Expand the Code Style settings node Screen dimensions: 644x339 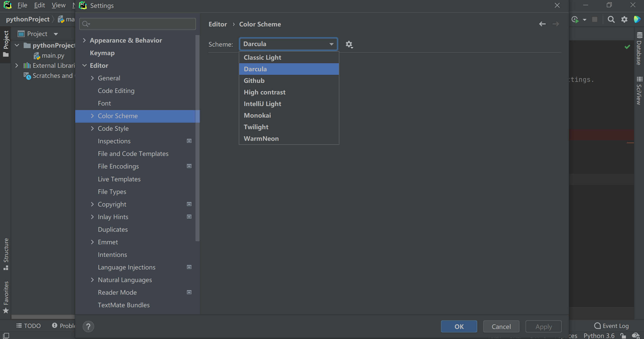click(92, 128)
